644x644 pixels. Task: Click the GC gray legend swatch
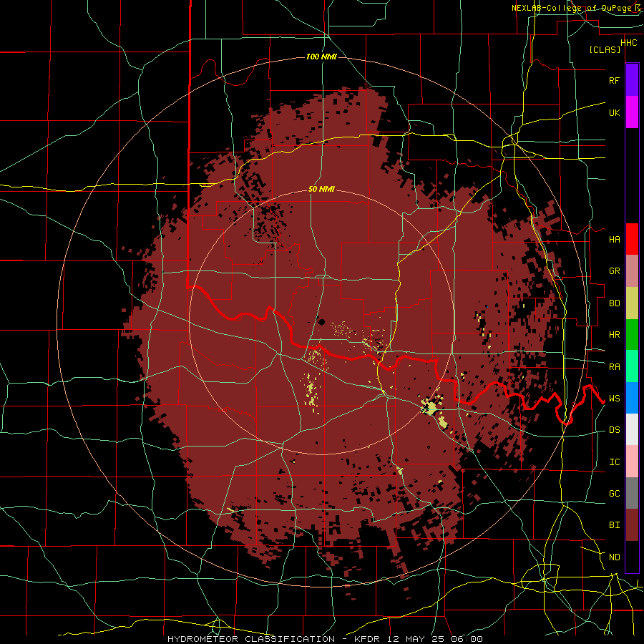(x=632, y=493)
